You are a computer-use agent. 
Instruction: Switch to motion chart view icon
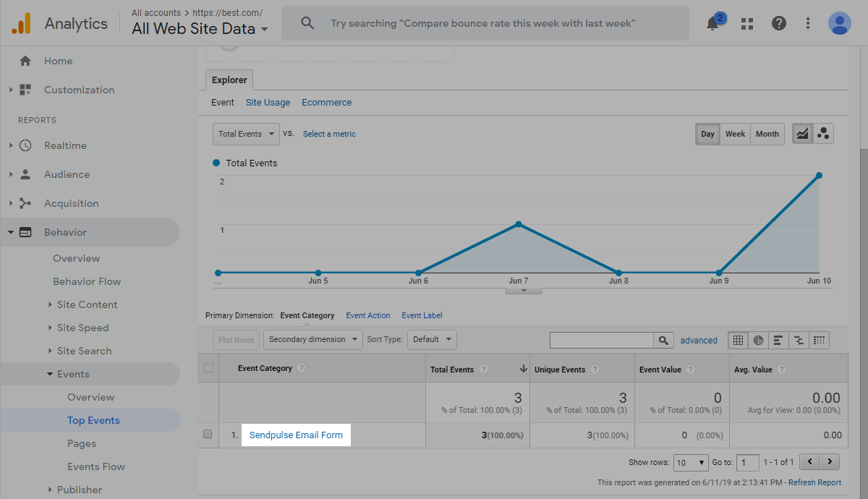(x=823, y=134)
